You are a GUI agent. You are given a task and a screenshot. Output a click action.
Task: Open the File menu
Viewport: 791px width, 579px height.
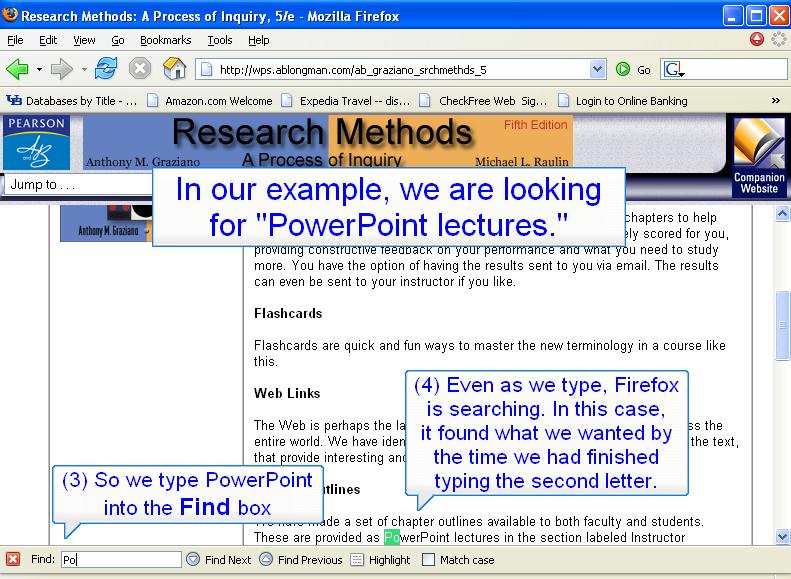click(15, 40)
